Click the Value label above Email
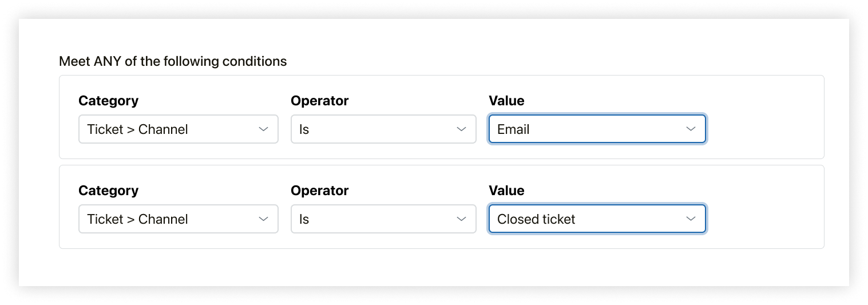 pos(506,101)
